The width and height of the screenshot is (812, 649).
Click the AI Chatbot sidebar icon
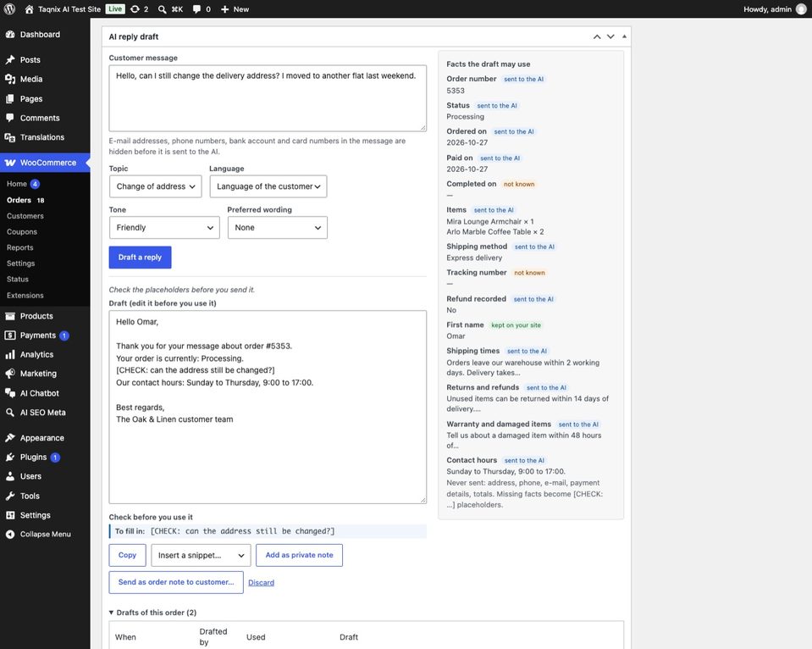pos(10,393)
